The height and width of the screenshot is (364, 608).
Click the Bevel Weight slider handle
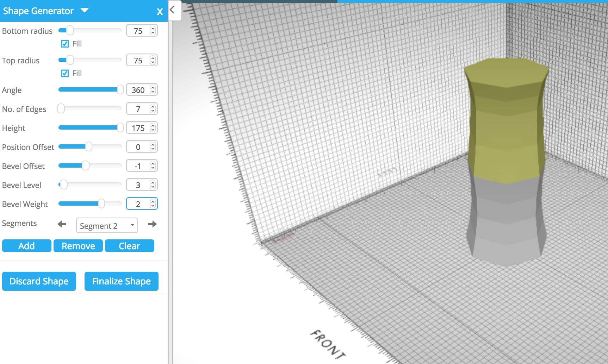101,203
